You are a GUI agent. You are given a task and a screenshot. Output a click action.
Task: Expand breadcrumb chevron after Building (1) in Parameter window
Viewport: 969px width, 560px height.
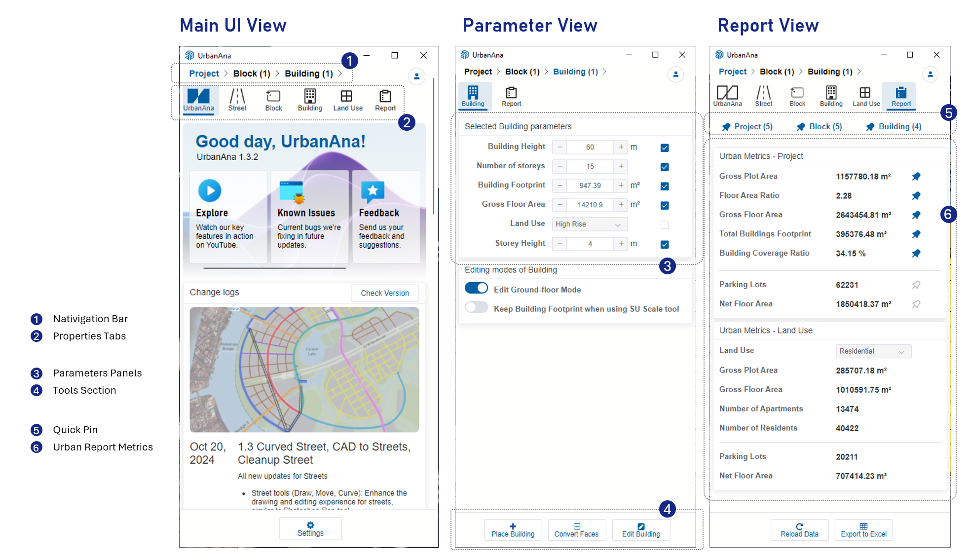604,72
